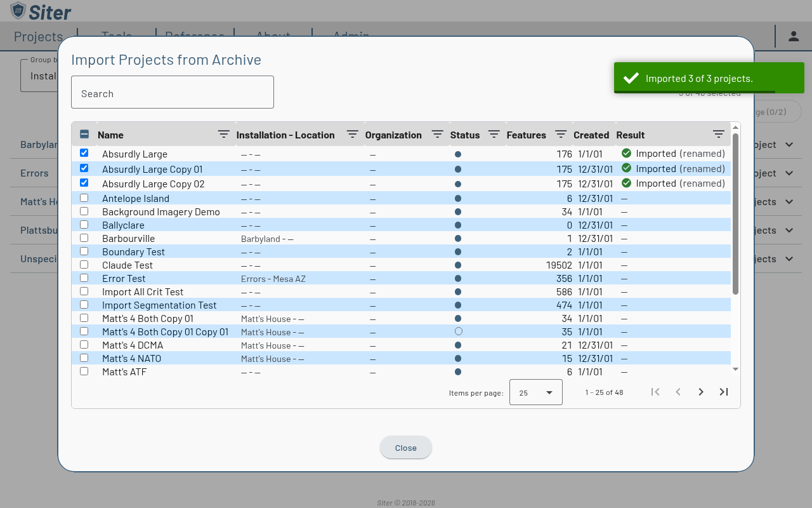Enable the Matt's 4 NATO checkbox
Image resolution: width=812 pixels, height=508 pixels.
pyautogui.click(x=84, y=358)
